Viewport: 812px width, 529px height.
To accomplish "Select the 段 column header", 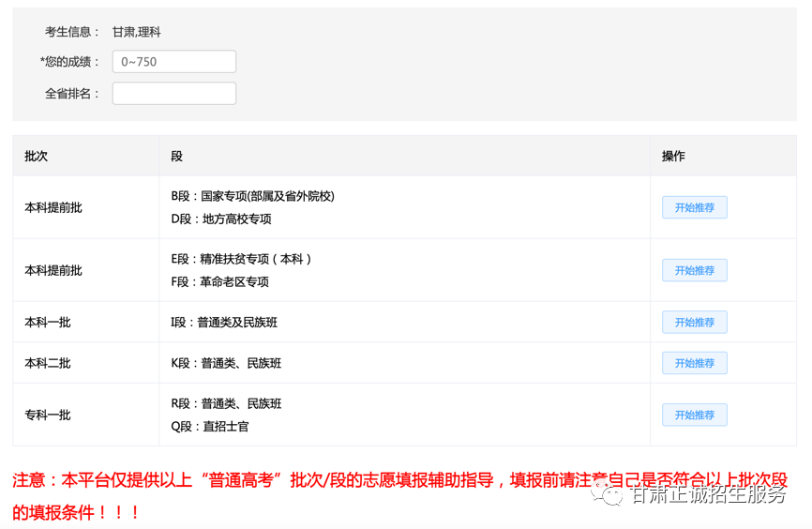I will [177, 156].
